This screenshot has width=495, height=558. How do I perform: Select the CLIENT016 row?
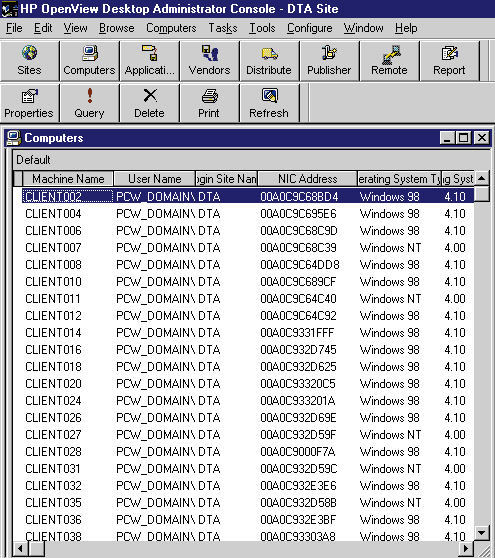[248, 350]
